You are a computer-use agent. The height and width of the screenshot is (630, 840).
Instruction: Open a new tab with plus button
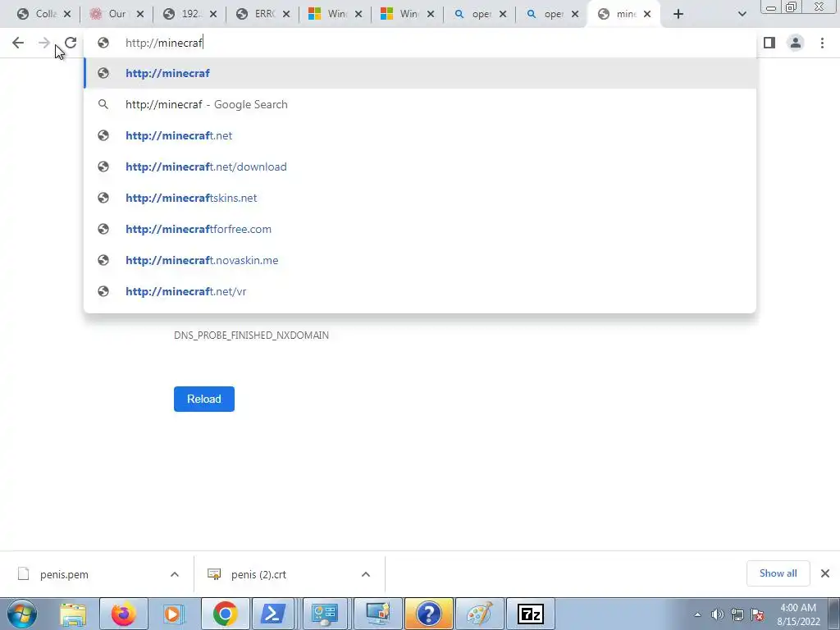click(x=678, y=14)
